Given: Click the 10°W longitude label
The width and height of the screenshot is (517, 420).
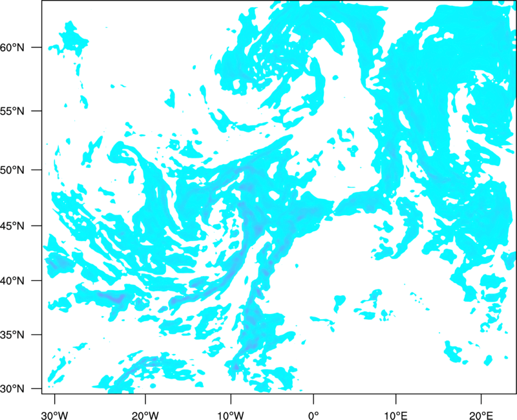Looking at the screenshot, I should [x=231, y=415].
